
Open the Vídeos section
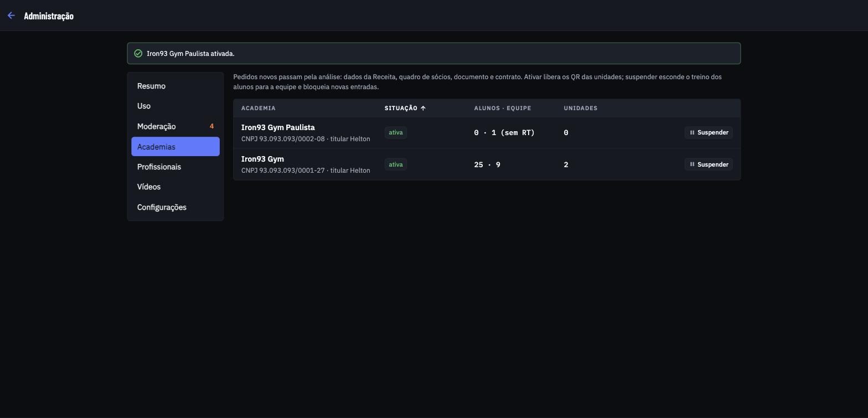[x=175, y=187]
